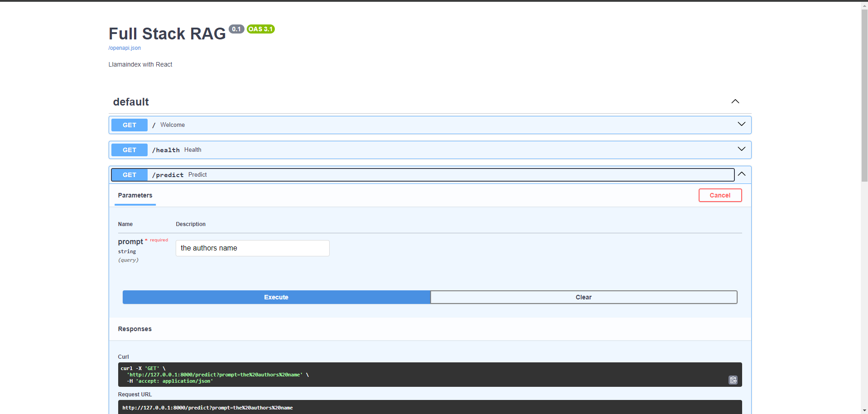The image size is (868, 414).
Task: Execute the predict request
Action: coord(276,297)
